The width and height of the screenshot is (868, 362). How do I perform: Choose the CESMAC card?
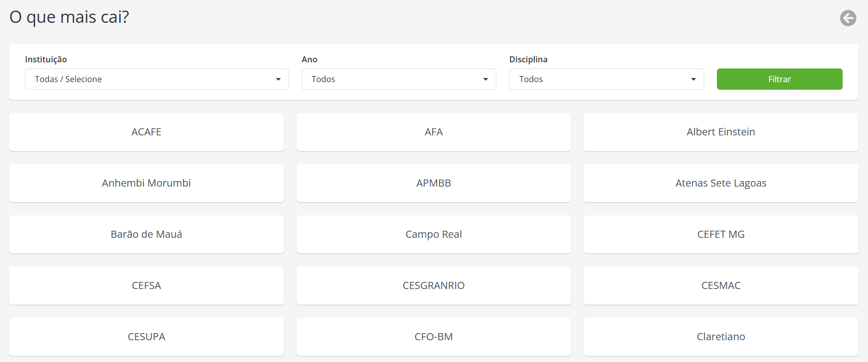[x=720, y=285]
